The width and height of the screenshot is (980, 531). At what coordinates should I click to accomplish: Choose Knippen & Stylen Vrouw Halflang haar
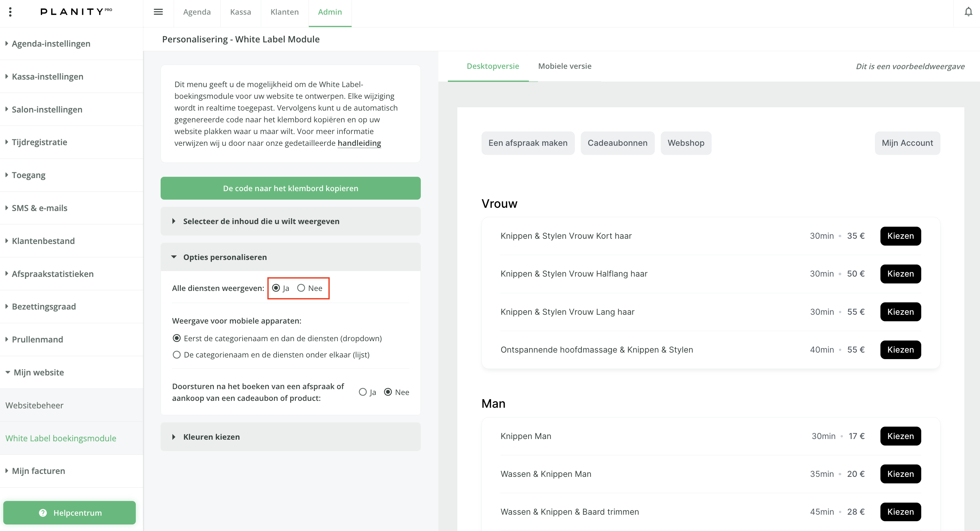tap(900, 274)
